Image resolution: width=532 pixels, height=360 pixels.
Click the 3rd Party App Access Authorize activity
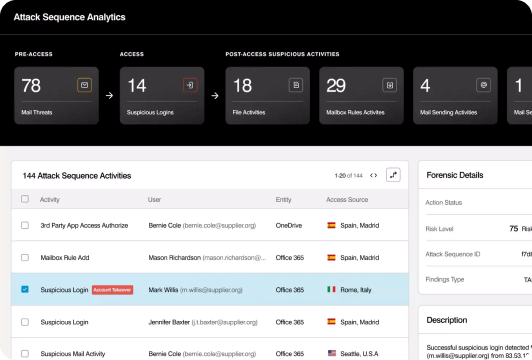84,225
